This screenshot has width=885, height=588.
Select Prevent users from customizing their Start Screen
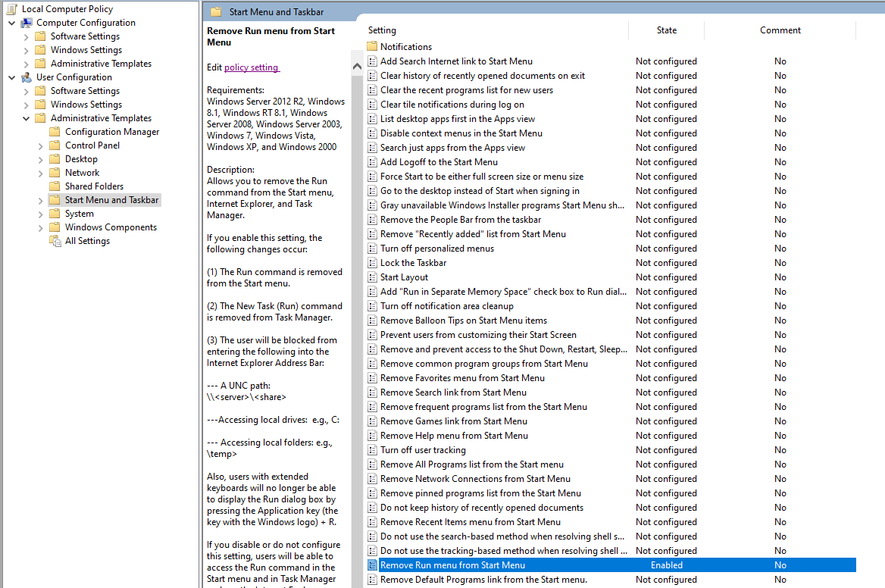(x=478, y=335)
